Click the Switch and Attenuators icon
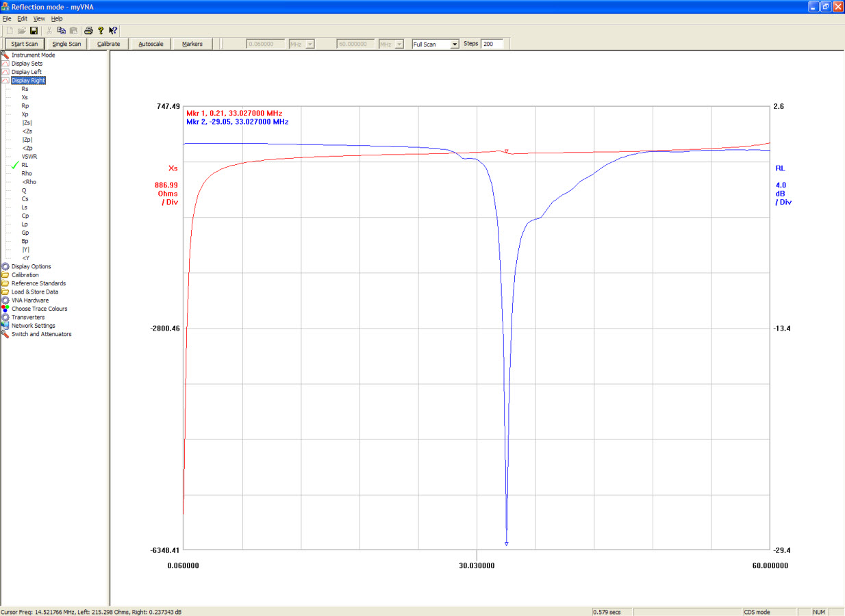845x616 pixels. pyautogui.click(x=5, y=334)
